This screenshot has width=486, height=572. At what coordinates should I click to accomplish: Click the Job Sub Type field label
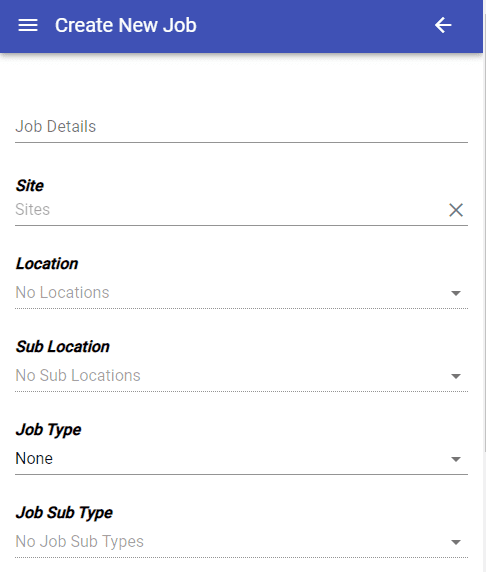[x=64, y=513]
